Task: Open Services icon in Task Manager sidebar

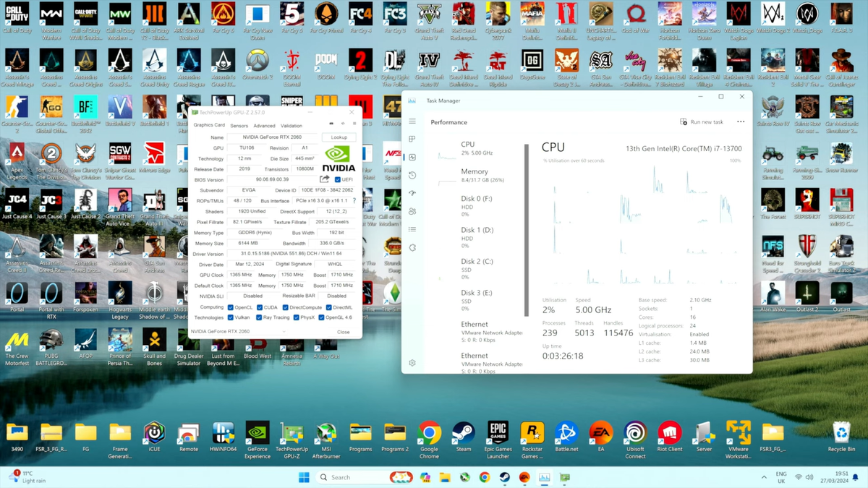Action: point(412,247)
